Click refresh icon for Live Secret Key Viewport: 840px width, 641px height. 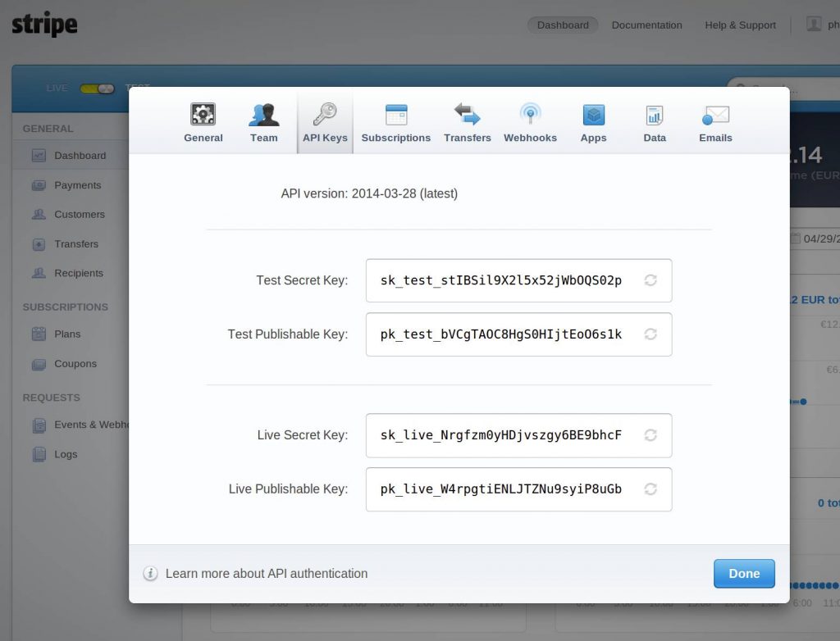(651, 435)
